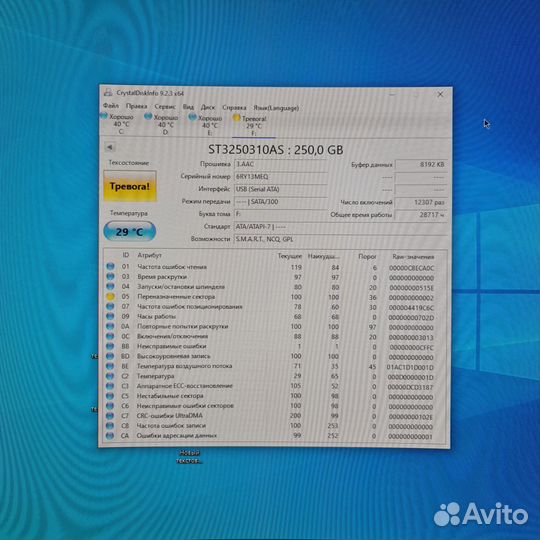Click the Стандарт field ATA/ATAPI-7
This screenshot has width=540, height=540.
341,227
